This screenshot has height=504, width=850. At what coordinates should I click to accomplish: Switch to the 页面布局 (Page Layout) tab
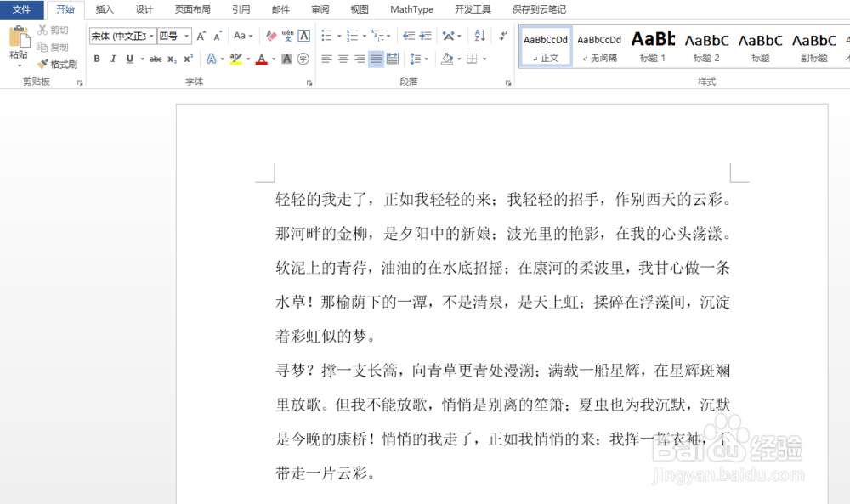click(x=192, y=9)
